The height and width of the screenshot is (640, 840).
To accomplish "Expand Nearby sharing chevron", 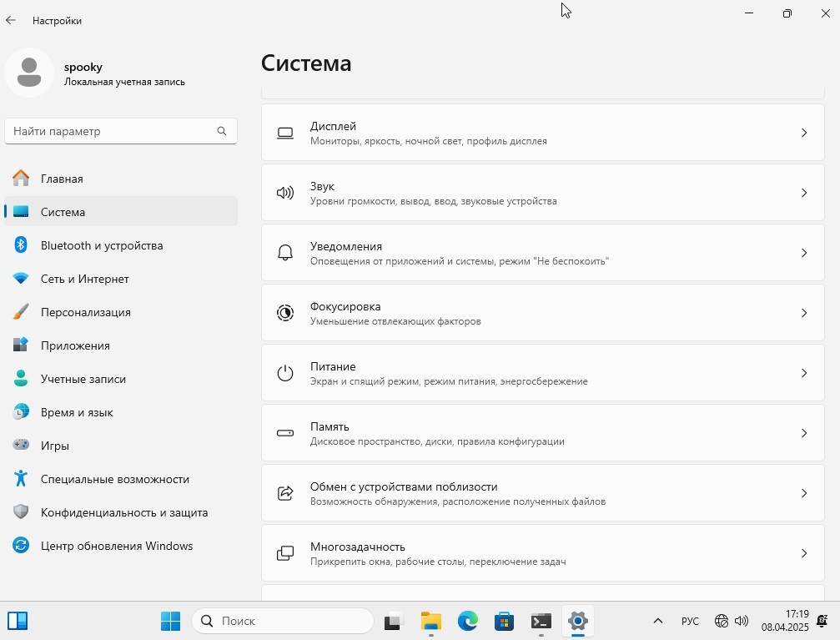I will [803, 492].
